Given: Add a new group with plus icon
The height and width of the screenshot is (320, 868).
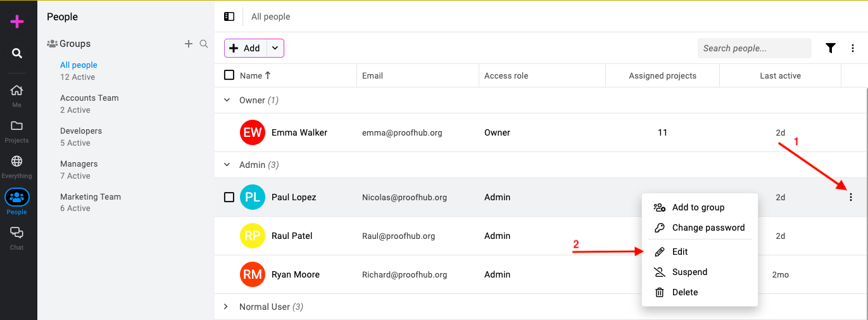Looking at the screenshot, I should click(188, 44).
